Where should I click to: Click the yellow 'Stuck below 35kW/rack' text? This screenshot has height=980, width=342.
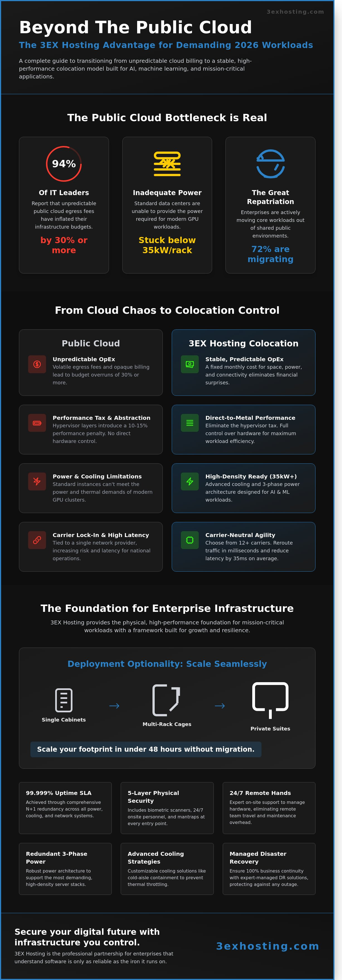pos(167,245)
